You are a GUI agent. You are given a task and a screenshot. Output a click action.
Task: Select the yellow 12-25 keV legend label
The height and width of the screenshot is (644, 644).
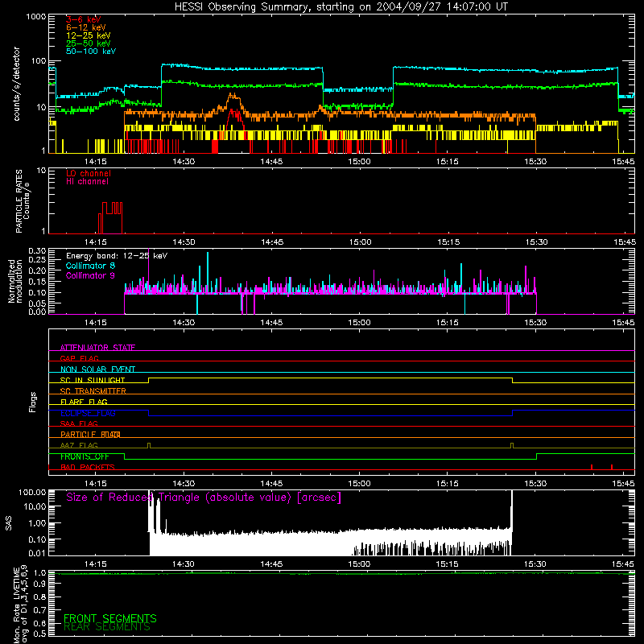(x=89, y=35)
